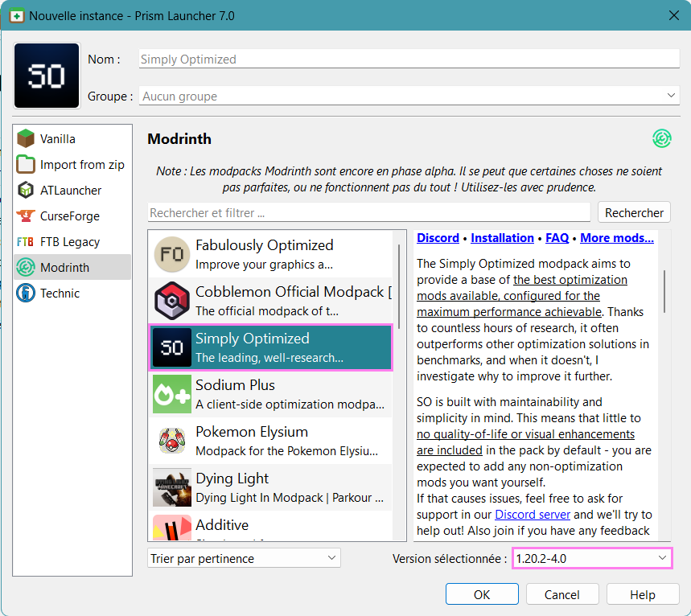
Task: Open the Vanilla source page
Action: pos(72,139)
